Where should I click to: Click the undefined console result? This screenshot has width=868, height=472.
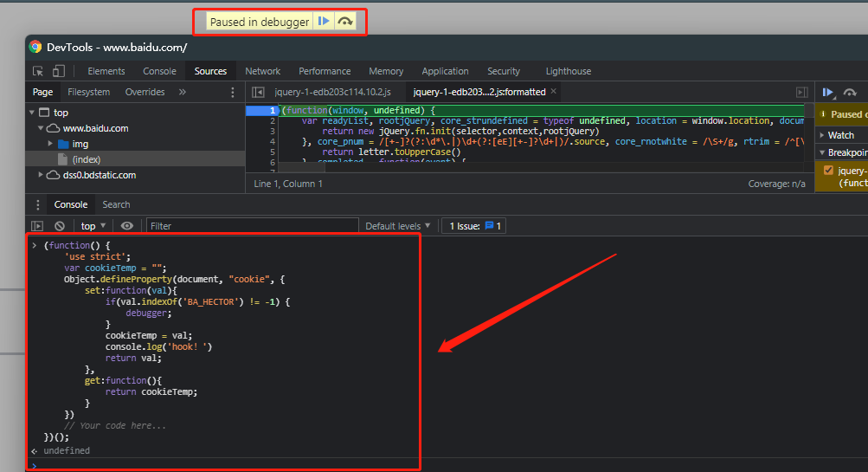coord(67,451)
